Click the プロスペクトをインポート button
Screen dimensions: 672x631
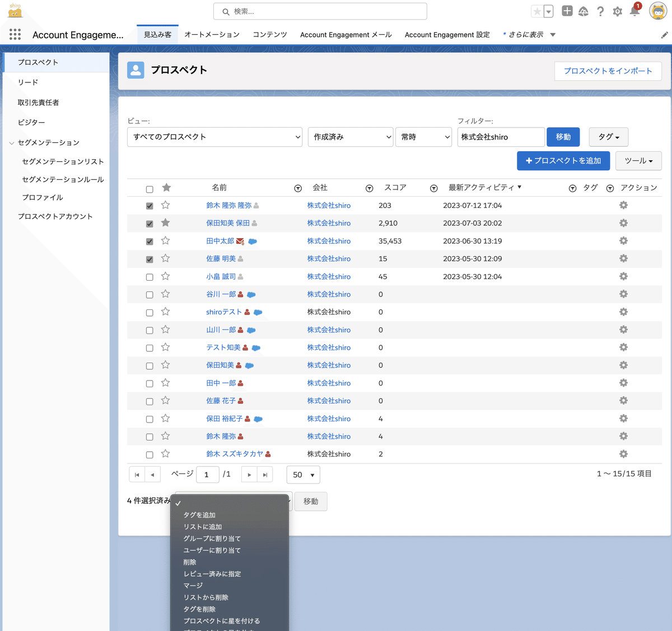[x=608, y=71]
